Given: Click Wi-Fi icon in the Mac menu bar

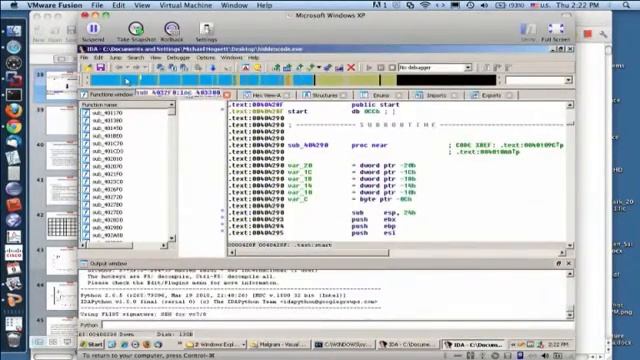Looking at the screenshot, I should click(425, 5).
